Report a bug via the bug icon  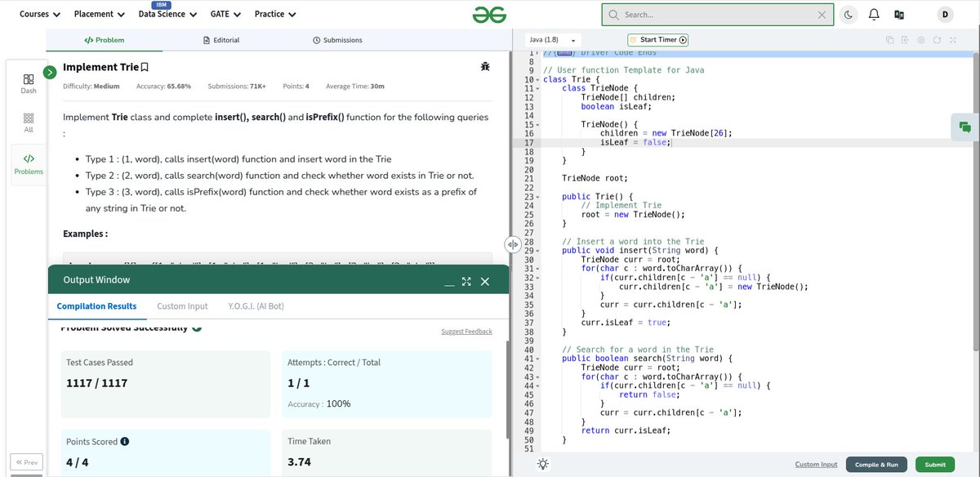point(486,67)
